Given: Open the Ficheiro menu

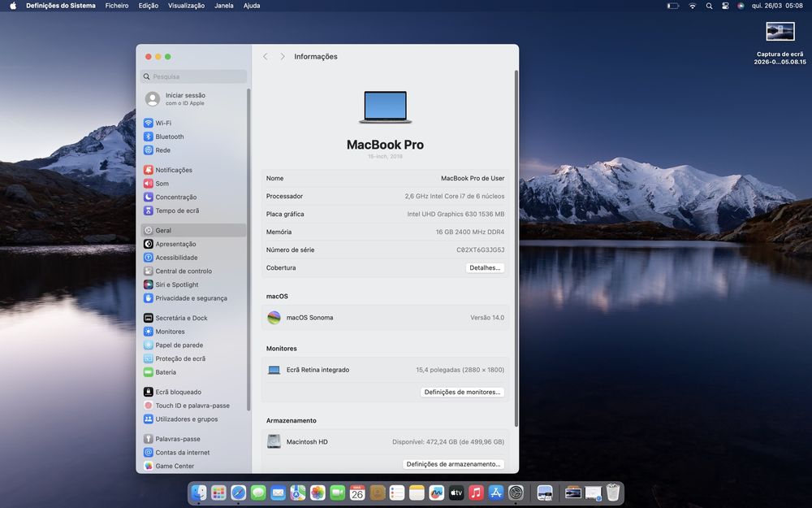Looking at the screenshot, I should pos(116,6).
